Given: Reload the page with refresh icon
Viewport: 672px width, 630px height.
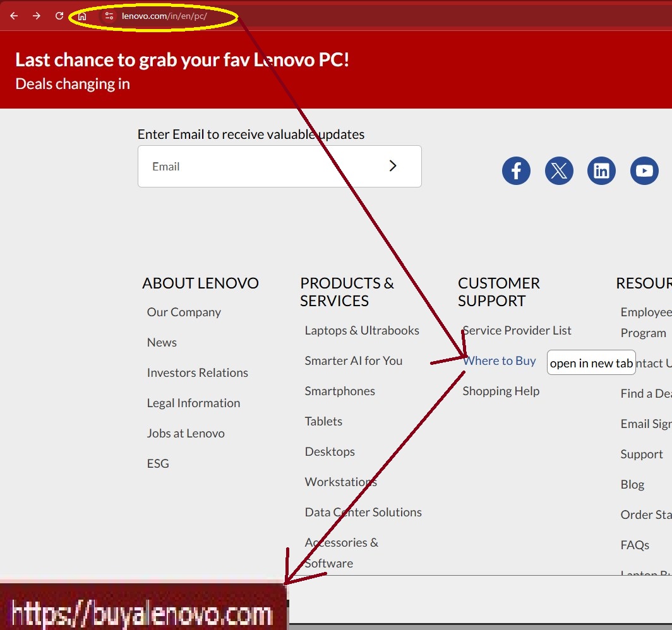Looking at the screenshot, I should pyautogui.click(x=59, y=16).
